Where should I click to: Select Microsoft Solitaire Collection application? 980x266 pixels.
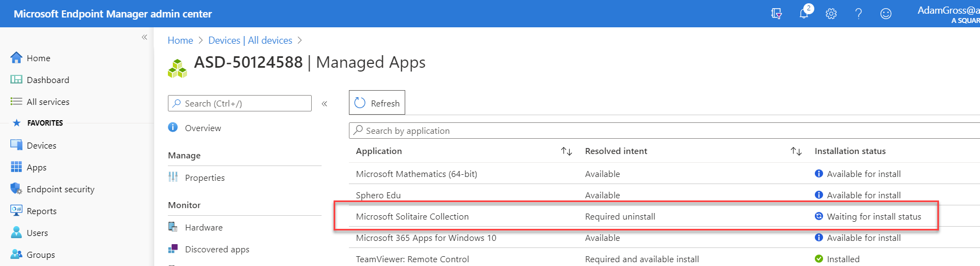(412, 216)
